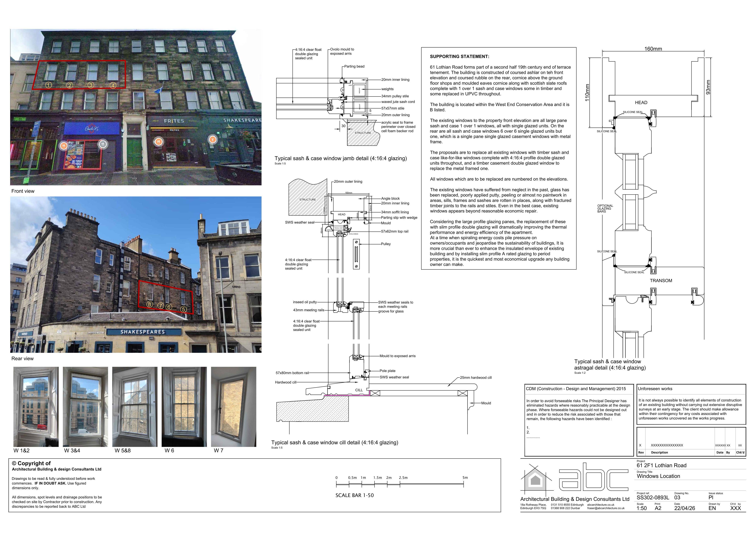Click the fraser@abcarchitecture.co.uk email address
The height and width of the screenshot is (535, 756).
point(606,508)
